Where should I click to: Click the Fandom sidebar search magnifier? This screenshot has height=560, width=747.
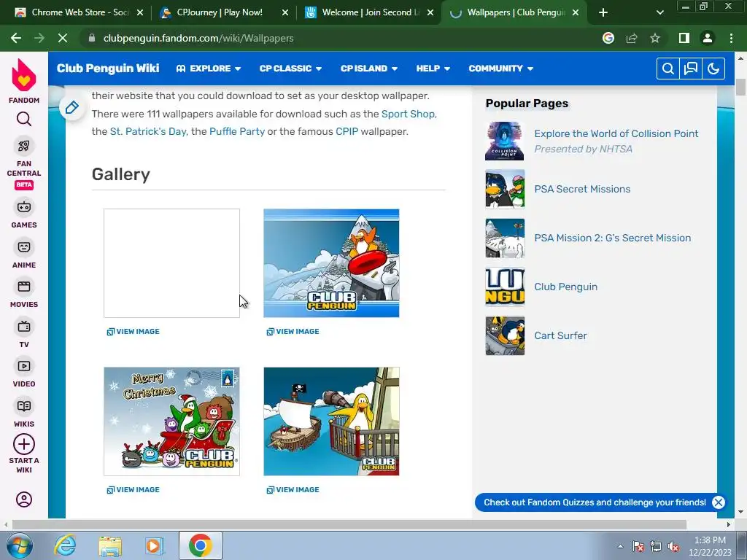[x=24, y=119]
